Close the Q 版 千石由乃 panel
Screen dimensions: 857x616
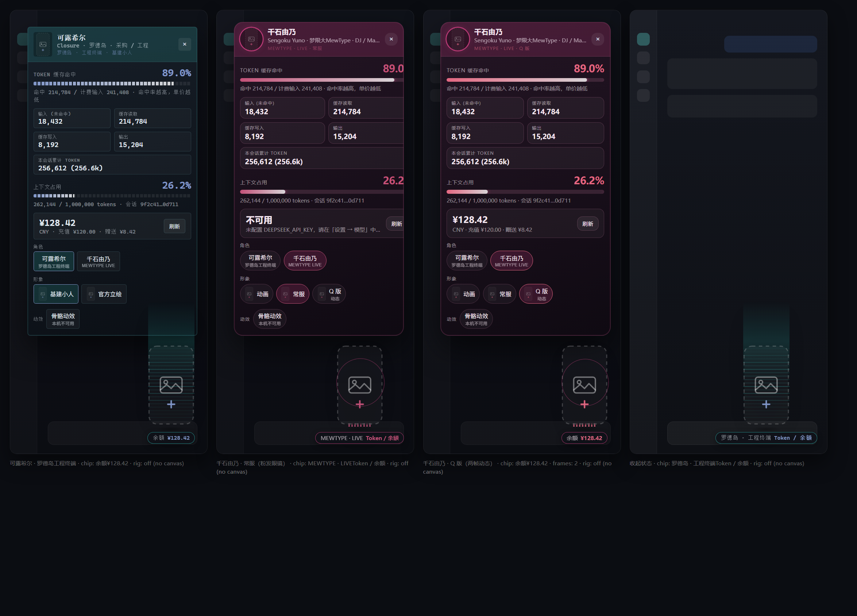click(x=597, y=39)
